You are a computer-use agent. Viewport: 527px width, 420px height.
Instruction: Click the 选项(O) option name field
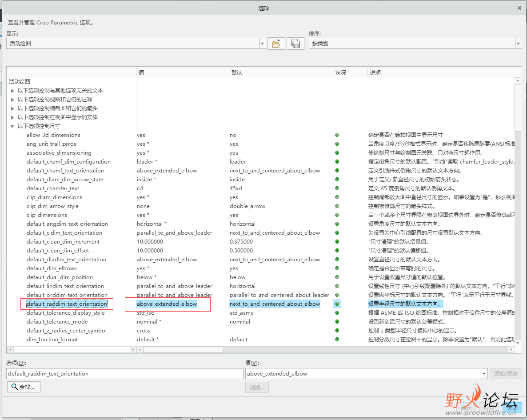[125, 374]
